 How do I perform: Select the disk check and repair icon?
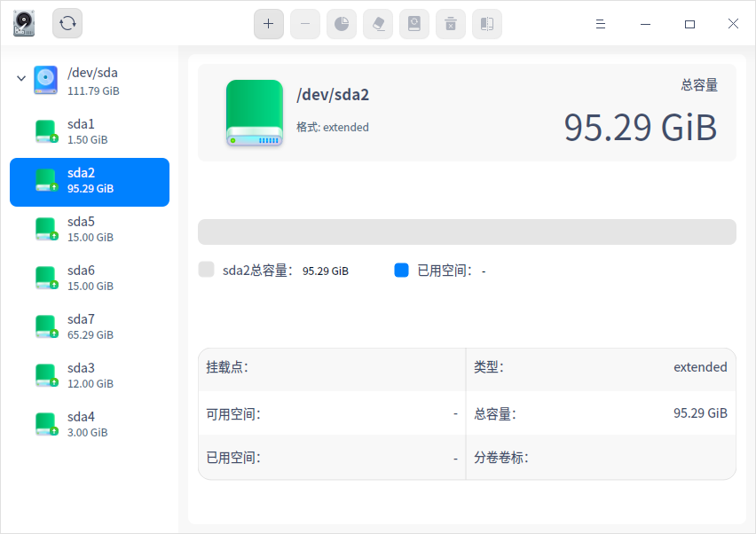coord(413,24)
